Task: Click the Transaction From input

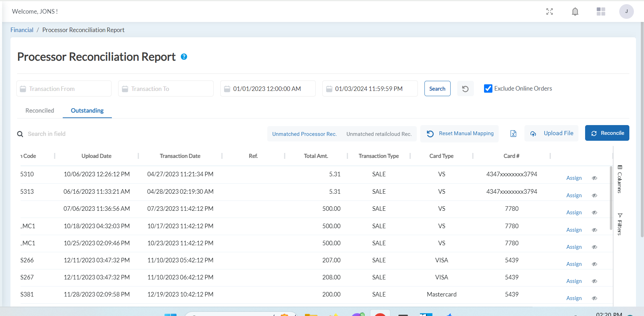Action: tap(64, 88)
